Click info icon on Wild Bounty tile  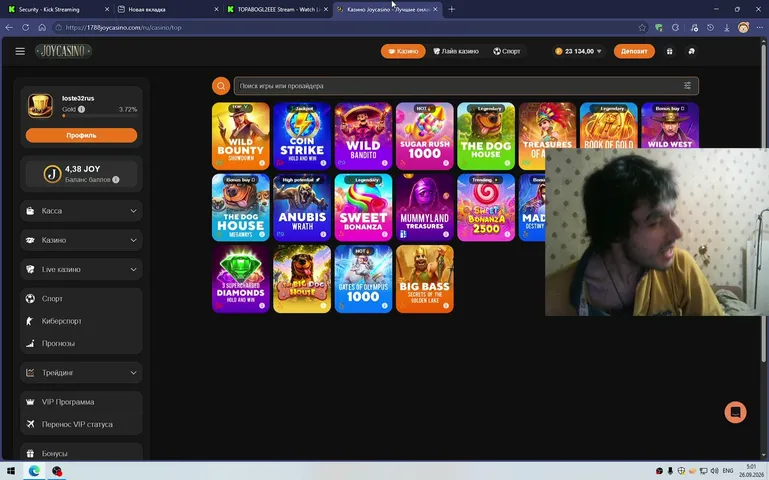click(x=262, y=163)
